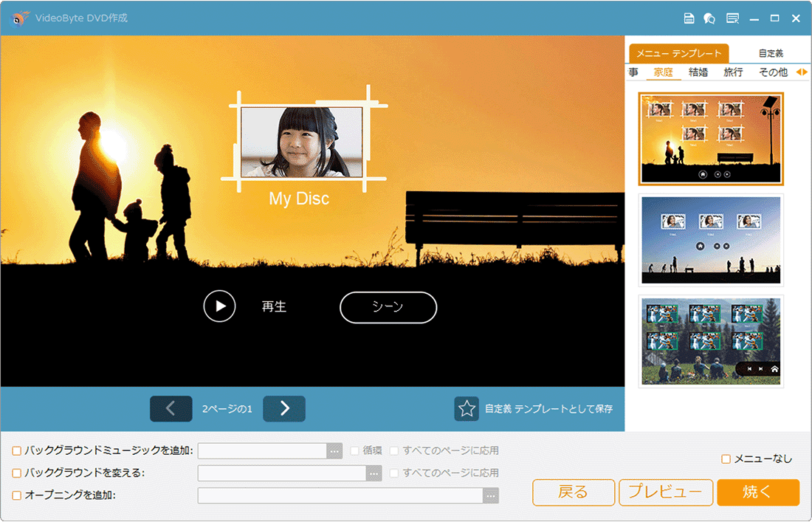
Task: Click the play icon on the DVD menu preview
Action: tap(219, 306)
